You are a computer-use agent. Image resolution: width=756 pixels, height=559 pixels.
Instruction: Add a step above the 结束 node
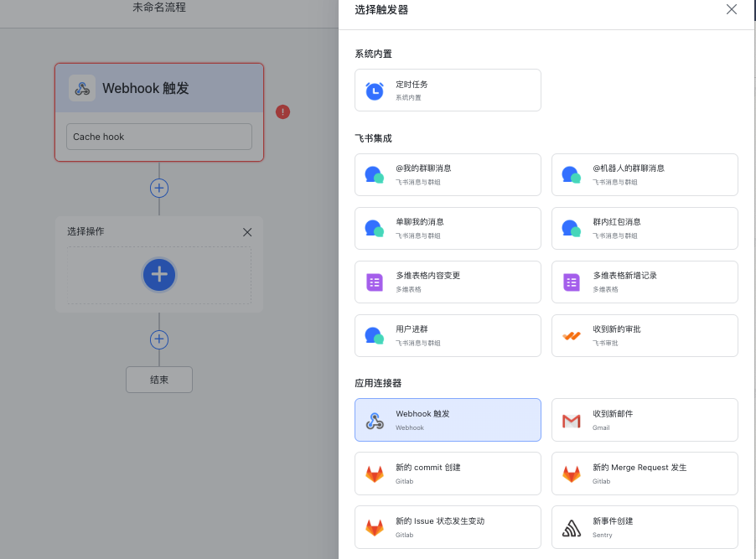[x=159, y=339]
